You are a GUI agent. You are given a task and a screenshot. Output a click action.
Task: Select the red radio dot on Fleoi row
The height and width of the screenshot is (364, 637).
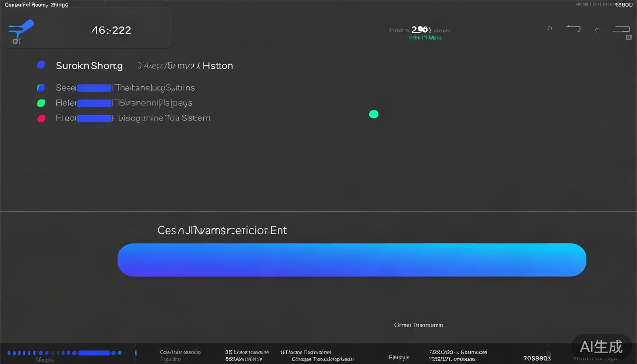tap(41, 118)
